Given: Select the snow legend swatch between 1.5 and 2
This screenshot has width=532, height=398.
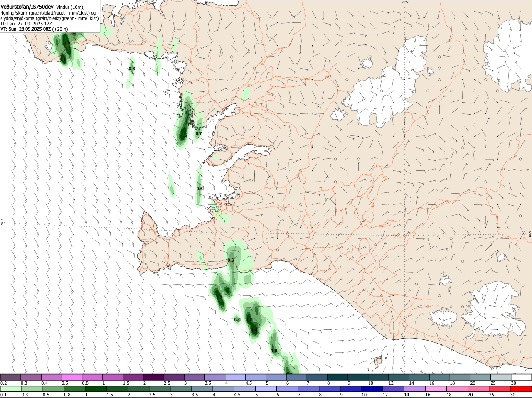Looking at the screenshot, I should [133, 377].
